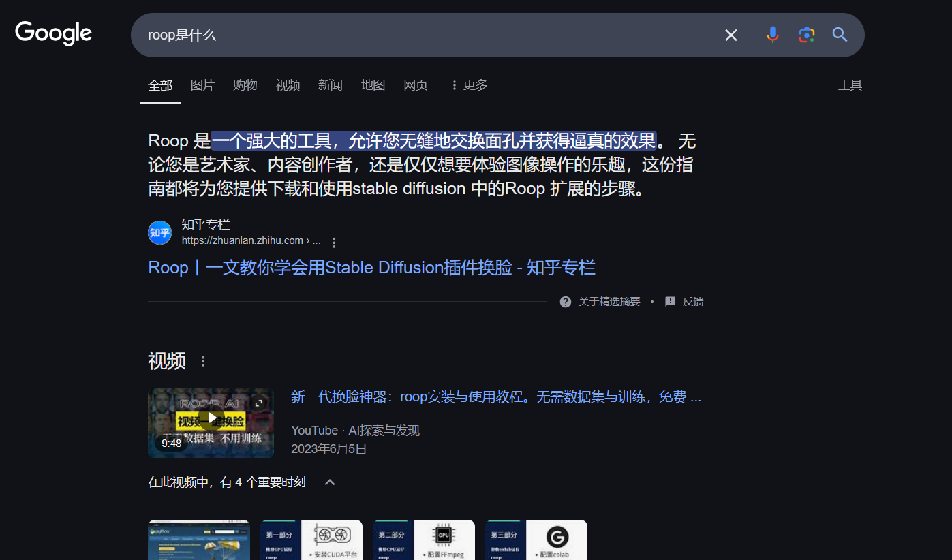Click the 知乎专栏 source name

206,225
